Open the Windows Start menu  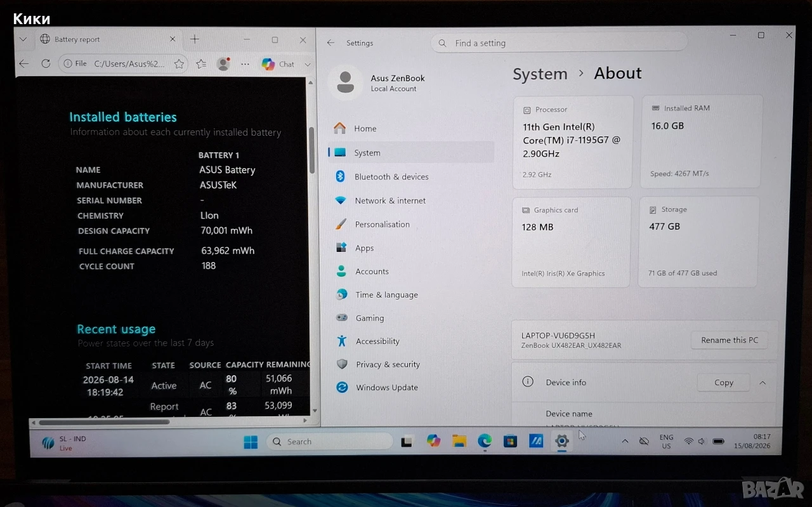[x=251, y=442]
